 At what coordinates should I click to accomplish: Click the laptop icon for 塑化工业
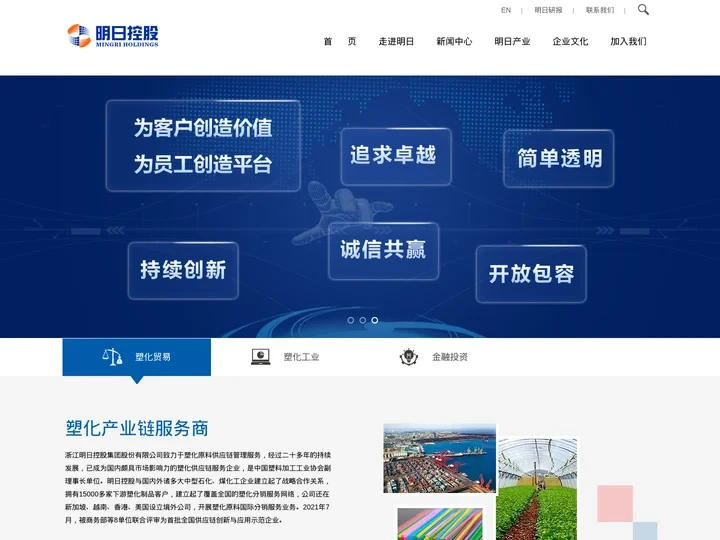click(x=260, y=356)
